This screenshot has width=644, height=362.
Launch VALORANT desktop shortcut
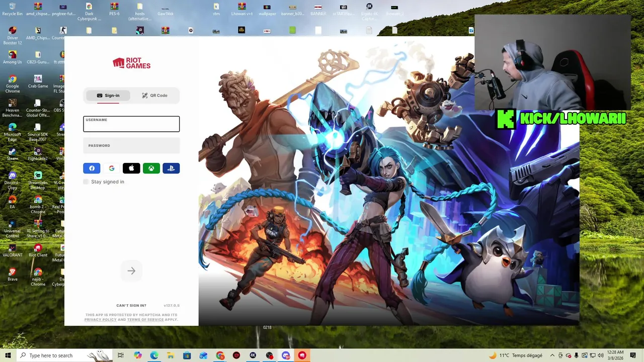(12, 250)
